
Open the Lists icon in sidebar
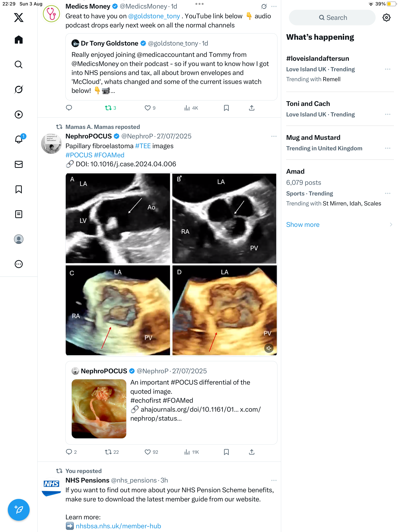(19, 214)
